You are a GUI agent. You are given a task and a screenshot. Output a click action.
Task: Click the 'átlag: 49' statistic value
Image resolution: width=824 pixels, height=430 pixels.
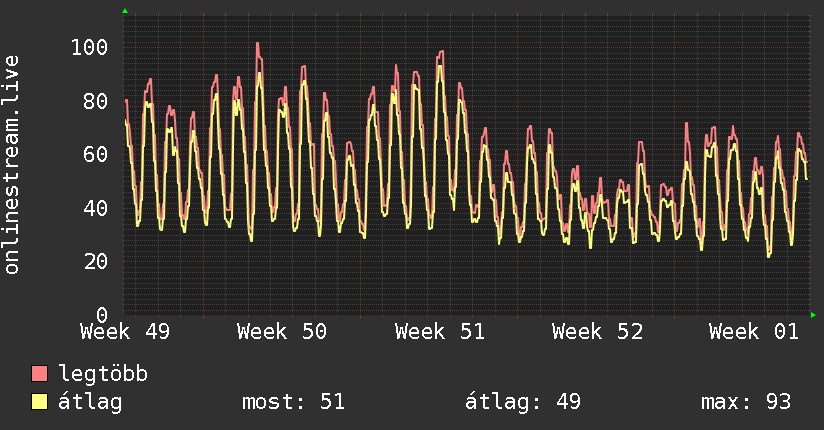[x=523, y=402]
